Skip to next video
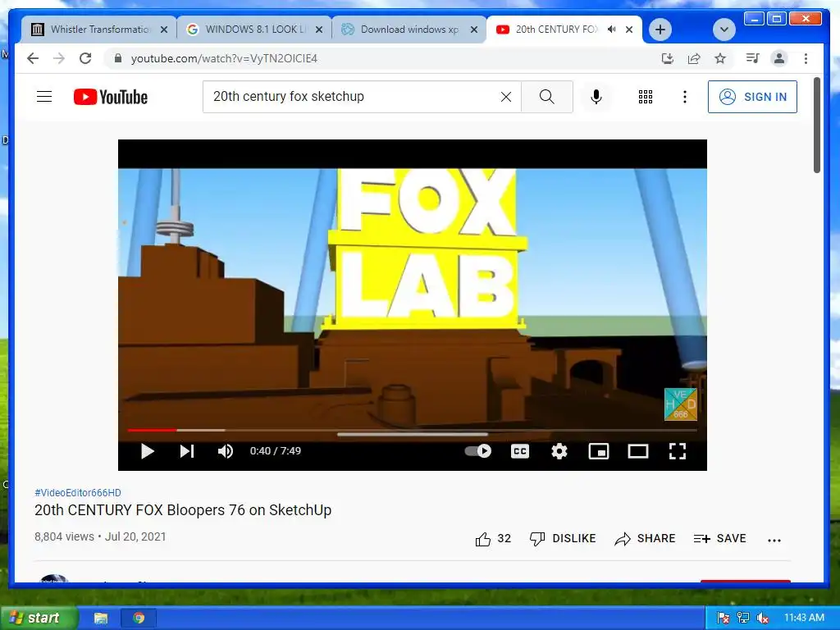 pyautogui.click(x=186, y=452)
